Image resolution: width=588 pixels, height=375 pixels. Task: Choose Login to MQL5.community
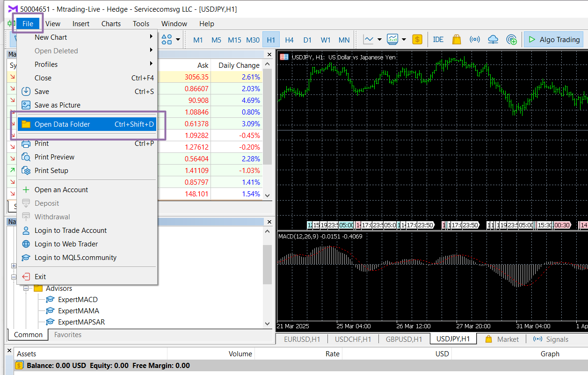click(87, 258)
